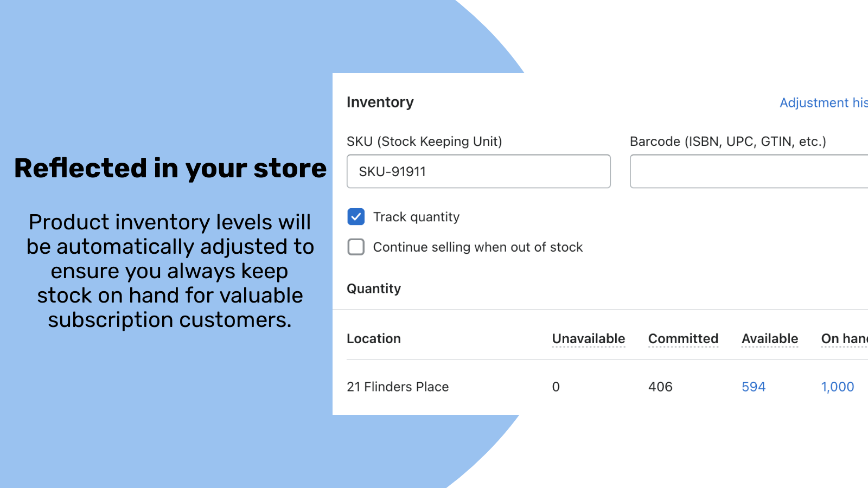
Task: Click the Reflected in your store headline
Action: 170,168
